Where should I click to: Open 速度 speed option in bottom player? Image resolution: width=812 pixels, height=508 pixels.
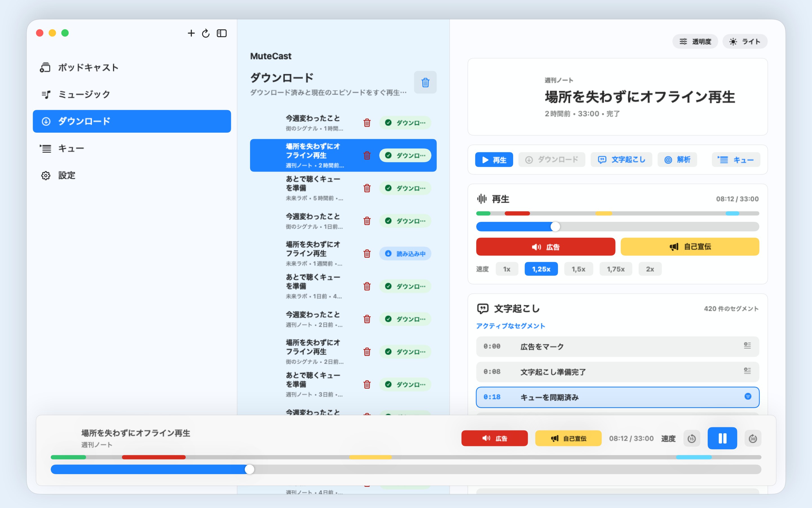coord(668,439)
